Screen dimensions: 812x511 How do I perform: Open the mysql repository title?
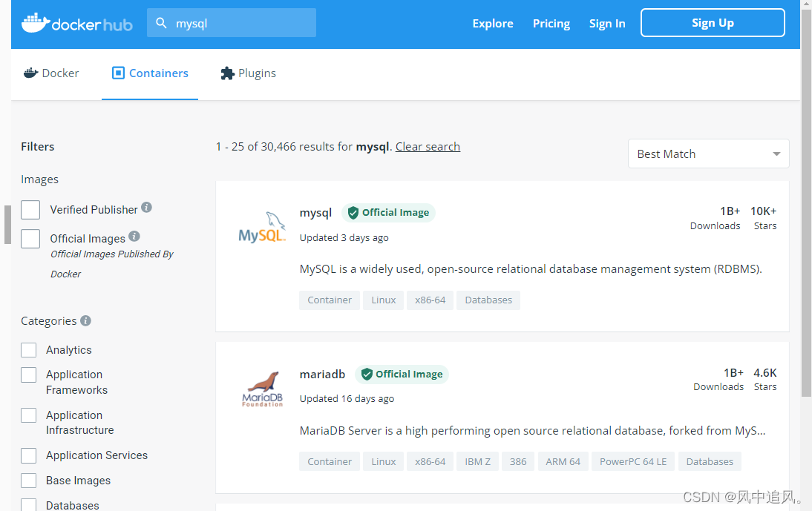[315, 213]
